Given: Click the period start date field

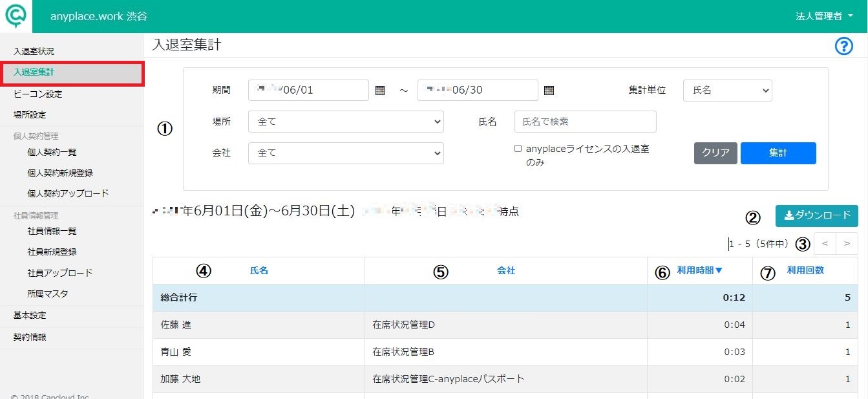Looking at the screenshot, I should (308, 91).
